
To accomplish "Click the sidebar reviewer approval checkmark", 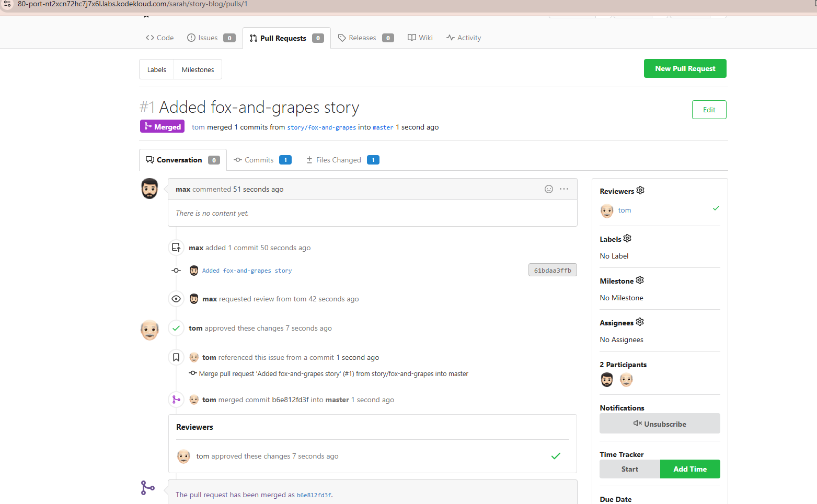I will tap(716, 208).
